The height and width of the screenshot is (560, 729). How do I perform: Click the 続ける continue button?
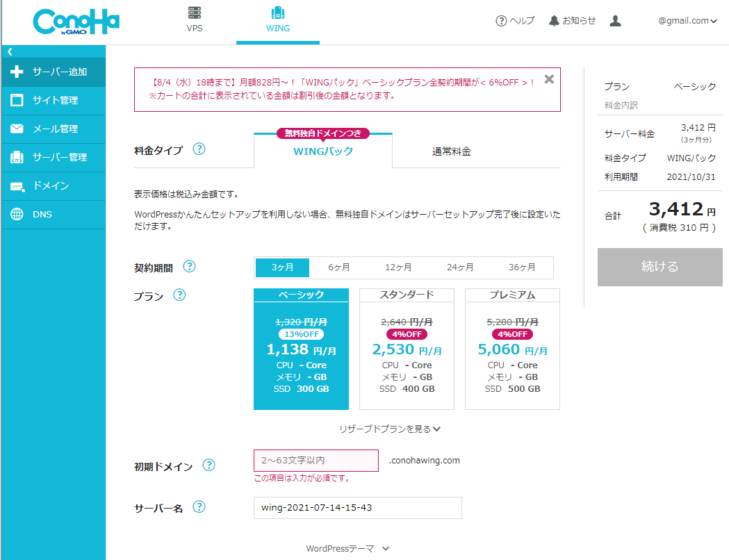(x=660, y=267)
